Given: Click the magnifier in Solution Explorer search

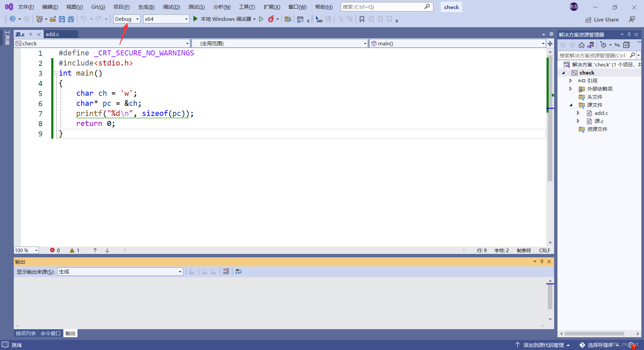Looking at the screenshot, I should tap(632, 55).
